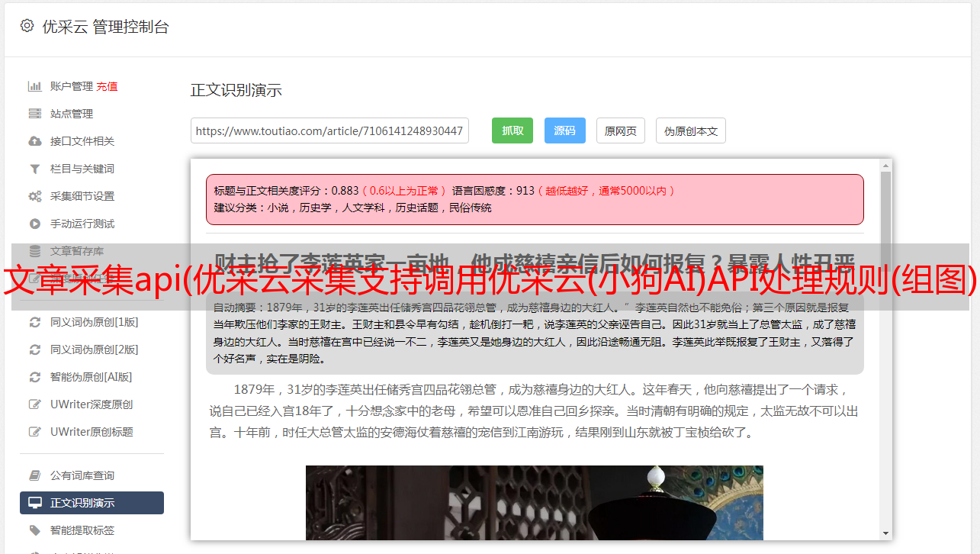Image resolution: width=980 pixels, height=554 pixels.
Task: Click the settings gear icon beside 优采云
Action: (x=27, y=26)
